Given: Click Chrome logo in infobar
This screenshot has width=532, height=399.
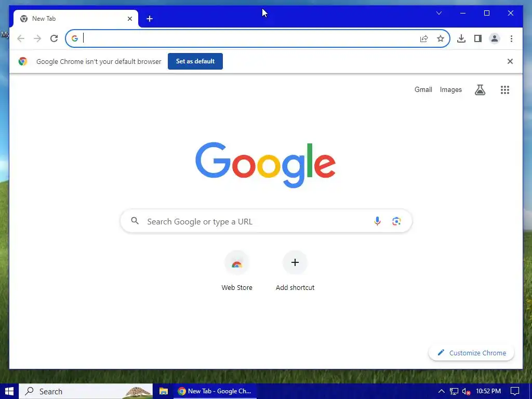Looking at the screenshot, I should click(23, 61).
